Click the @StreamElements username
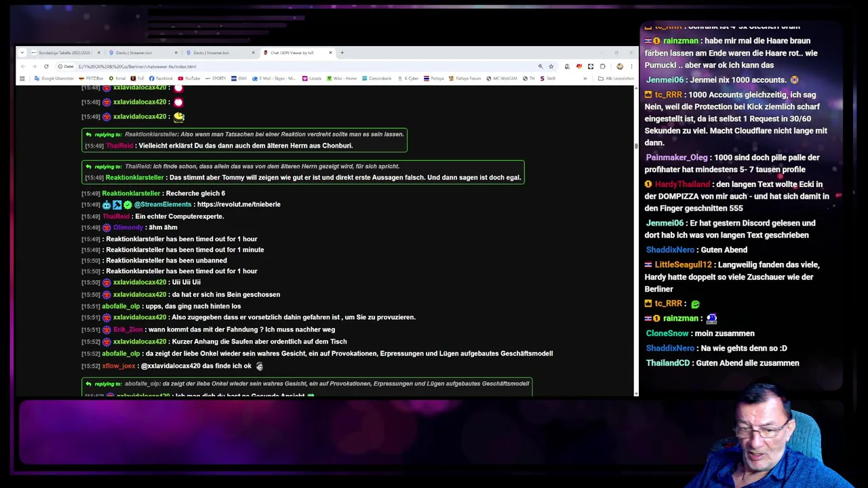 click(x=163, y=204)
